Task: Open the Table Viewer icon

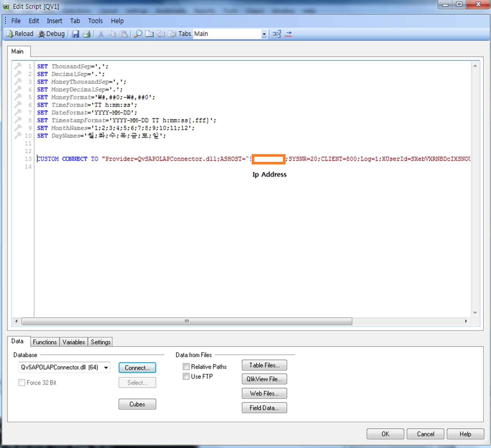Action: tap(277, 34)
